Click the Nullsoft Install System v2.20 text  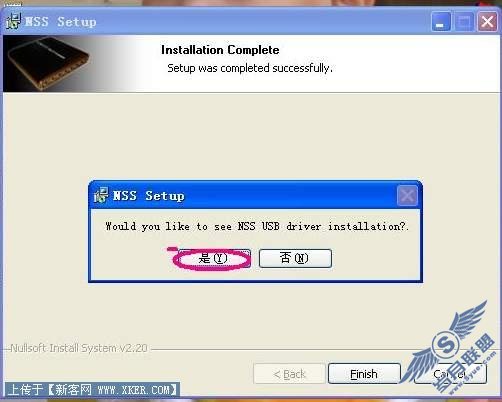79,348
